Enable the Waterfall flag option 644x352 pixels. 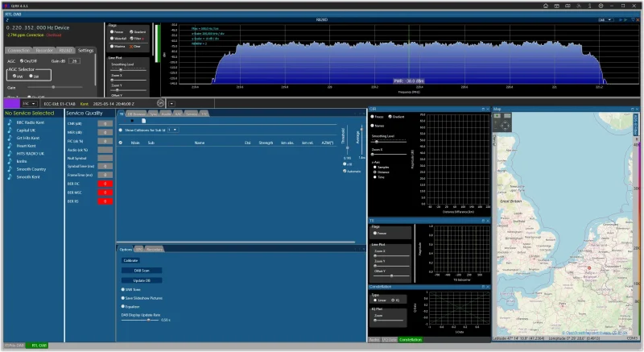point(111,39)
